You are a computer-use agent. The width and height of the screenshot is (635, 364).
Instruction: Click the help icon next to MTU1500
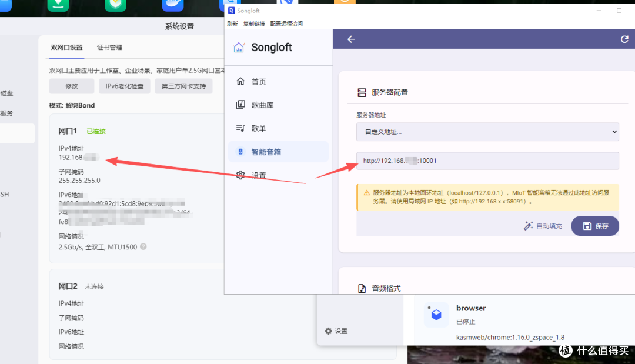pyautogui.click(x=143, y=246)
